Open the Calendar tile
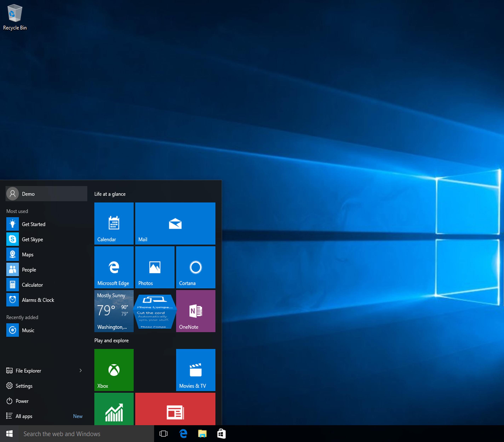504x442 pixels. [x=114, y=223]
